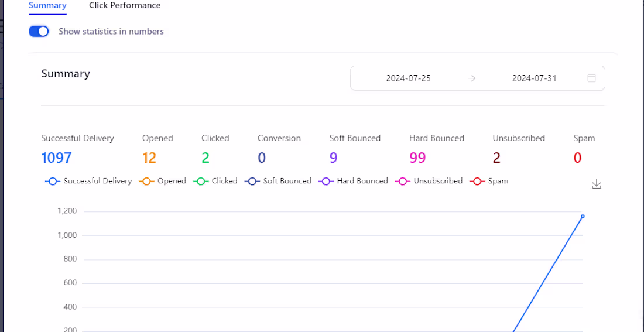Click the start date 2024-07-25 field
This screenshot has width=644, height=332.
tap(408, 78)
